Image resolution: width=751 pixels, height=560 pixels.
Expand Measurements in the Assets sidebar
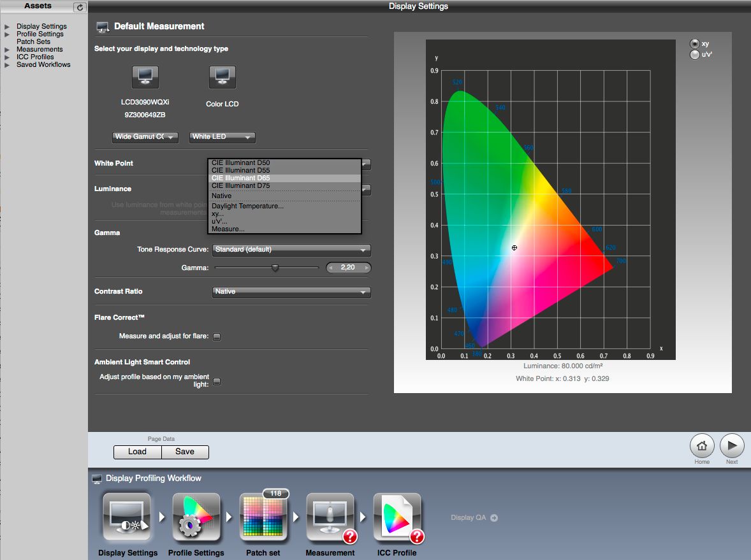(7, 49)
